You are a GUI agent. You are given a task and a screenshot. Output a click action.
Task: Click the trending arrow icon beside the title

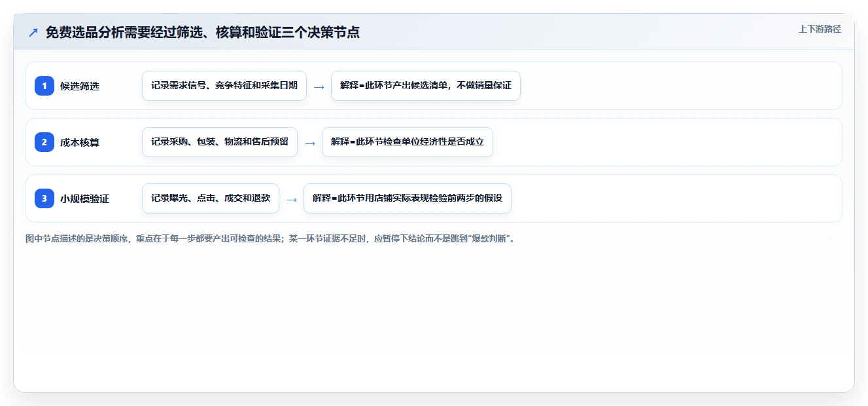click(33, 32)
